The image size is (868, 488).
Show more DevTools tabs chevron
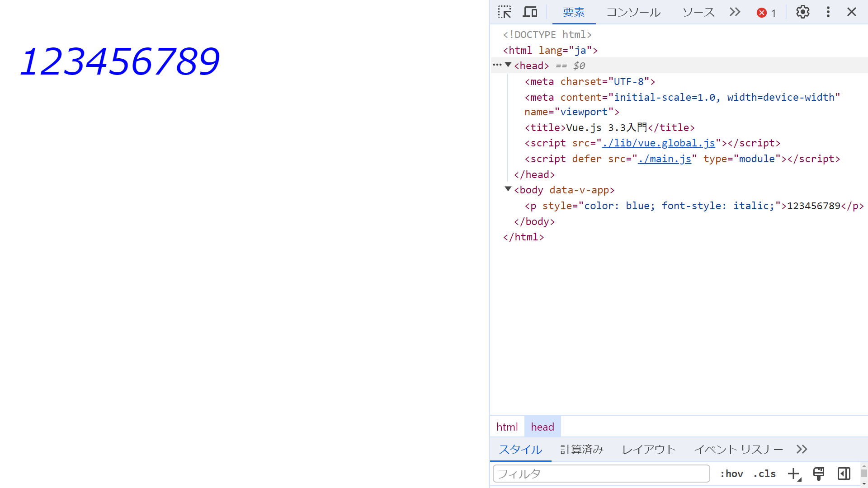click(735, 12)
